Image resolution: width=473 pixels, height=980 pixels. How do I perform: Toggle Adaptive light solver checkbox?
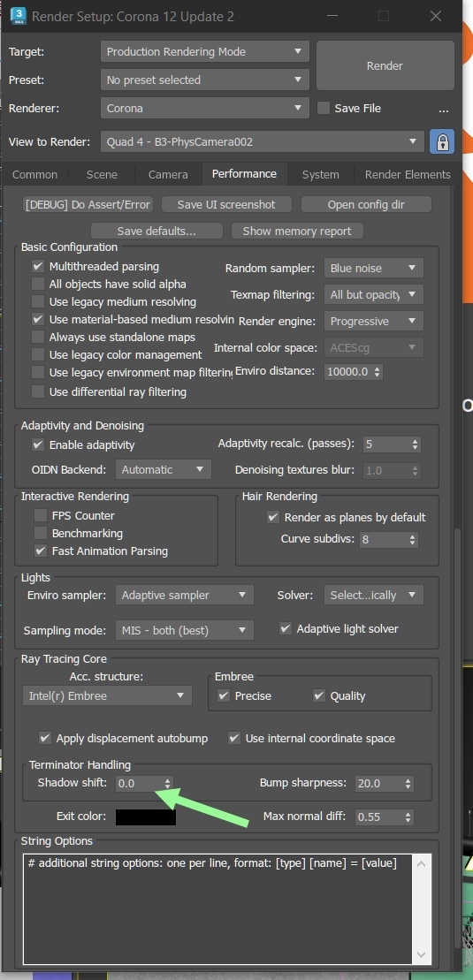286,629
